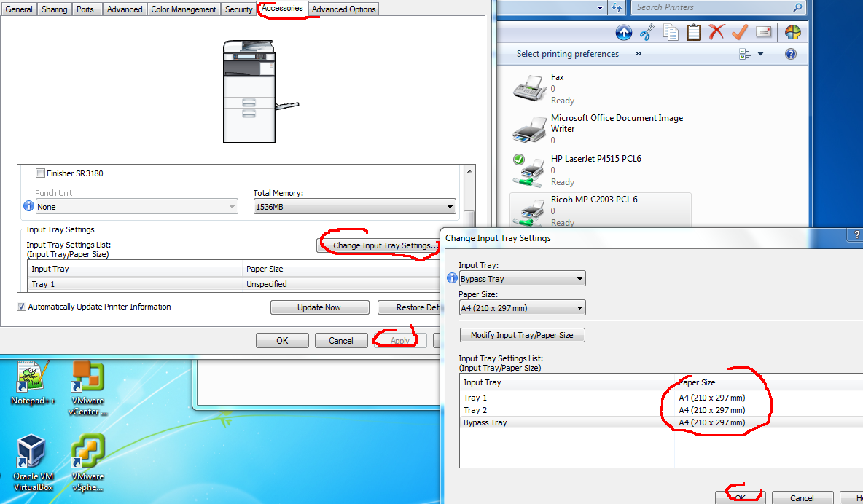Screen dimensions: 863x504
Task: Open Notepad++ desktop shortcut
Action: [x=33, y=383]
